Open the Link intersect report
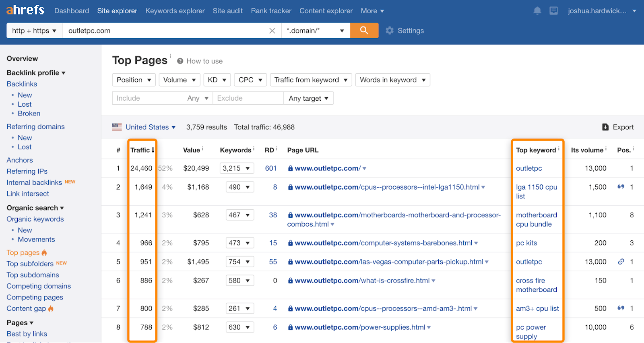The width and height of the screenshot is (644, 343). click(28, 194)
